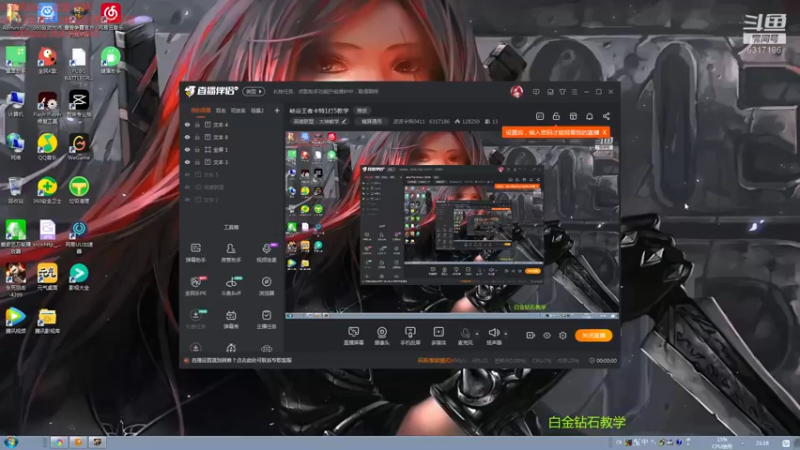800x450 pixels.
Task: Add a new scene with the plus
Action: pyautogui.click(x=277, y=110)
